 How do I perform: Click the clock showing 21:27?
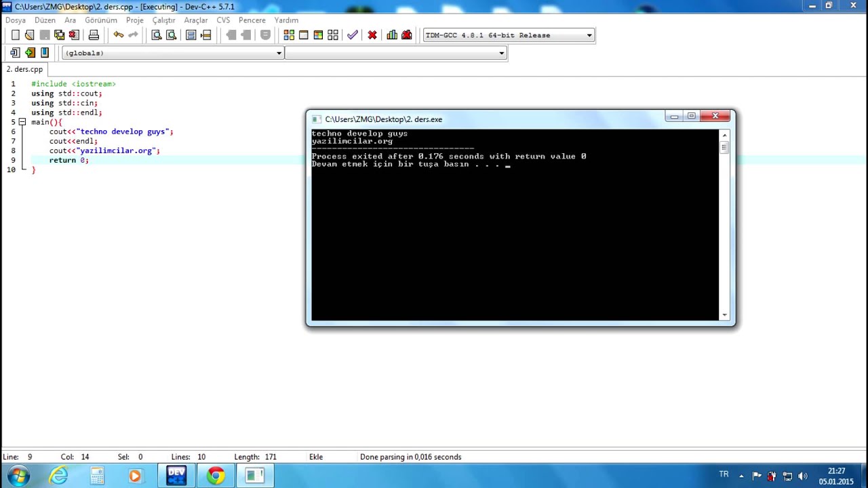(x=836, y=471)
